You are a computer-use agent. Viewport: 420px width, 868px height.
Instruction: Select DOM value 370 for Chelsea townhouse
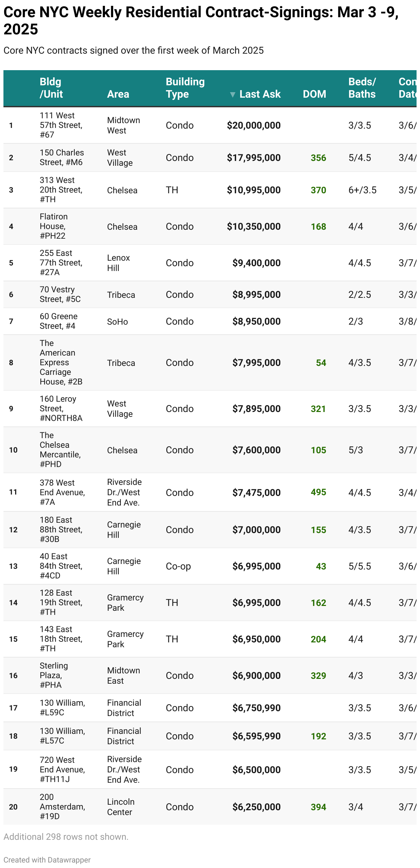pos(318,190)
